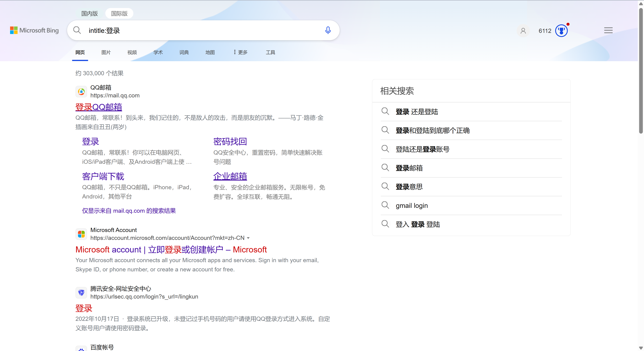Viewport: 644px width, 351px height.
Task: Expand dropdown arrow next to Microsoft account URL
Action: (x=248, y=238)
